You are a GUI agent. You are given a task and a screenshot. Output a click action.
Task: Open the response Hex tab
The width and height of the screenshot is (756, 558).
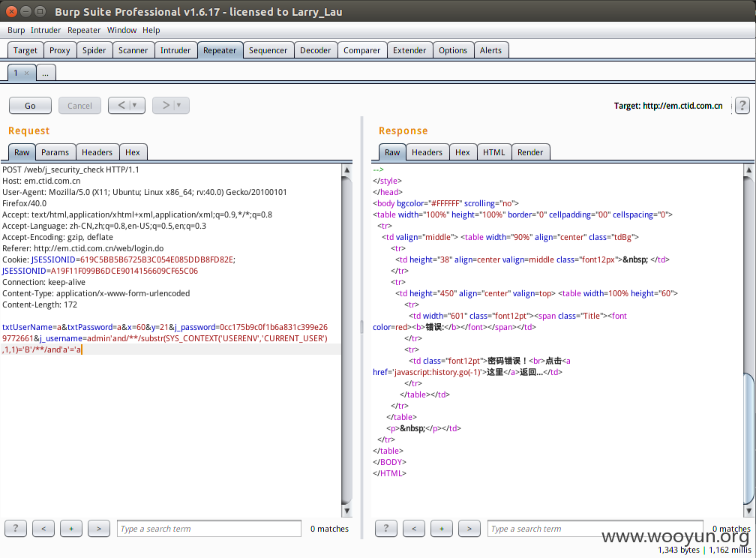[x=462, y=152]
